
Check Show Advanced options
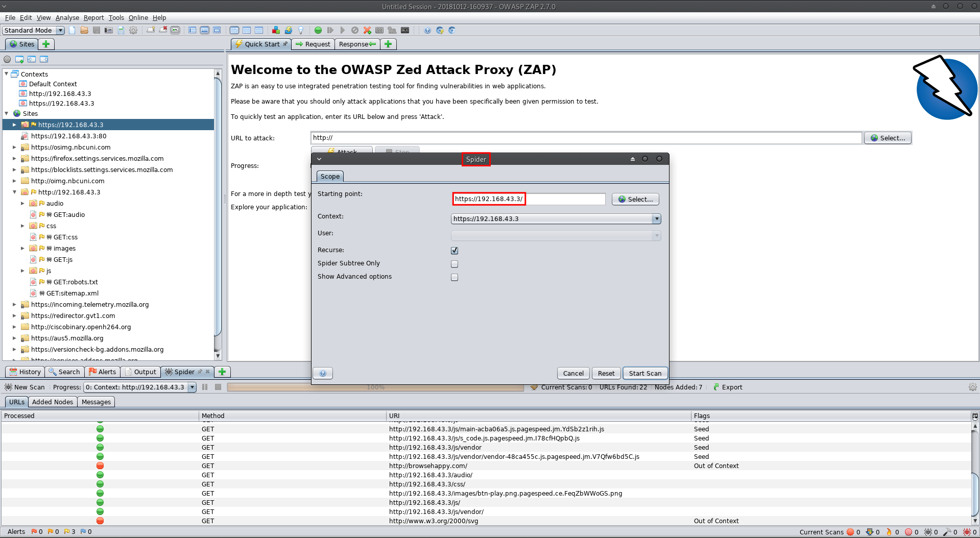click(x=455, y=277)
